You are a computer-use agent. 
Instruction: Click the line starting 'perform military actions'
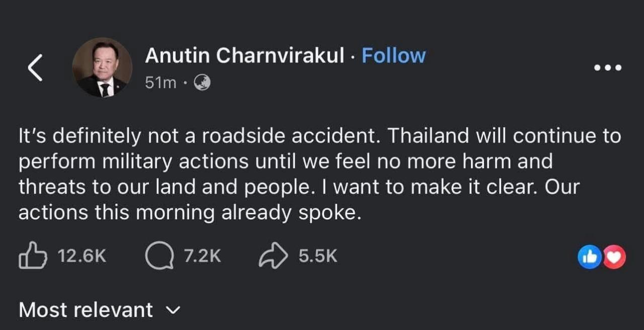[285, 161]
